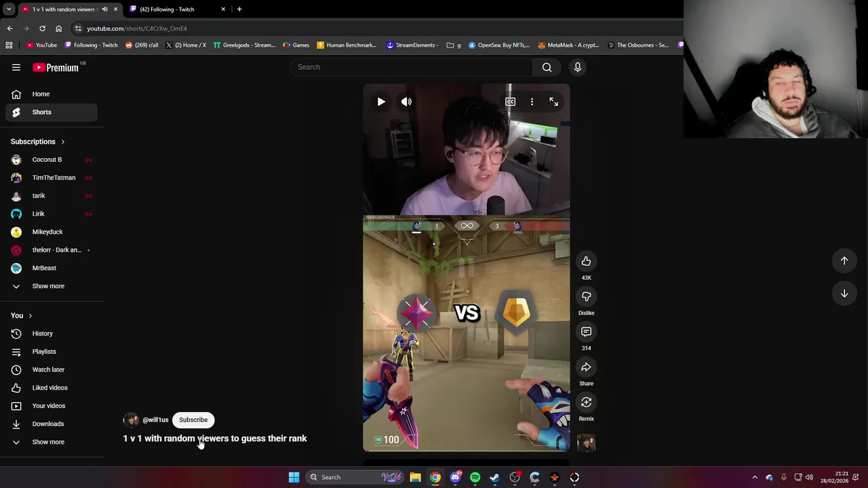
Task: Open the Mikeyduck channel
Action: pyautogui.click(x=52, y=232)
